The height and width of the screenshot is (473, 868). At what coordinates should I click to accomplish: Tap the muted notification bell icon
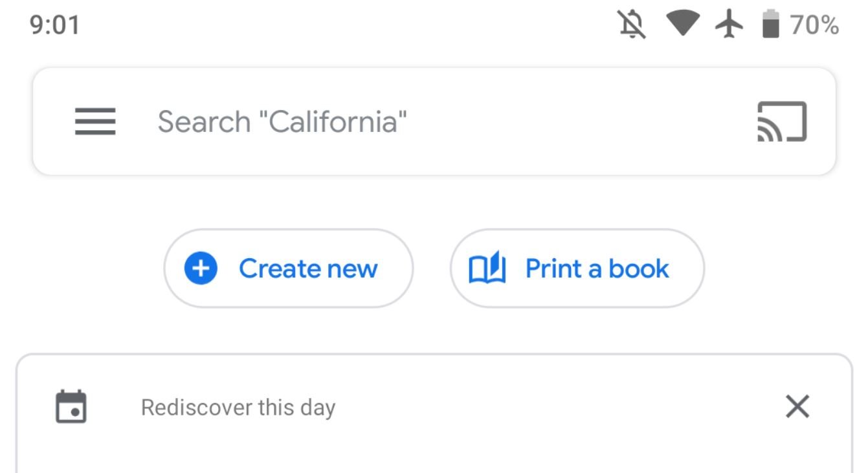[x=631, y=26]
